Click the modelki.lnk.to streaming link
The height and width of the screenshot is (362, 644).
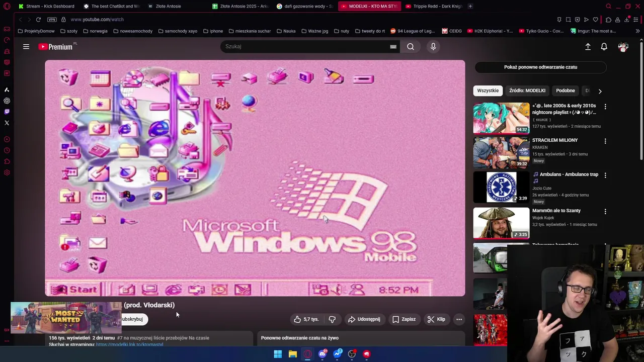click(x=129, y=344)
